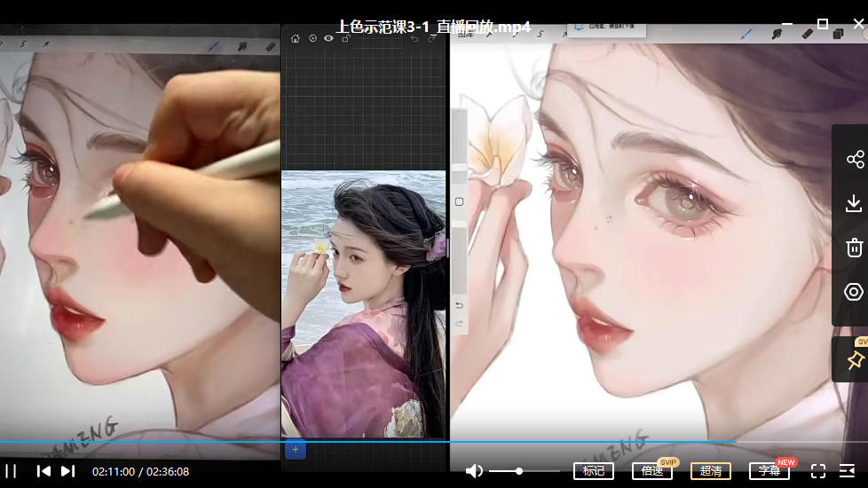Skip to the previous video
The image size is (868, 488).
click(43, 471)
